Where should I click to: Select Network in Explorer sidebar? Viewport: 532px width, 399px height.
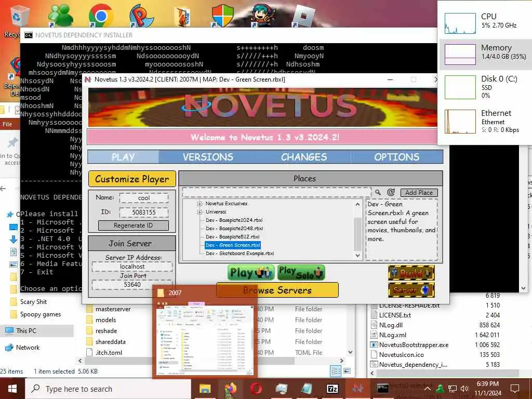tap(28, 348)
